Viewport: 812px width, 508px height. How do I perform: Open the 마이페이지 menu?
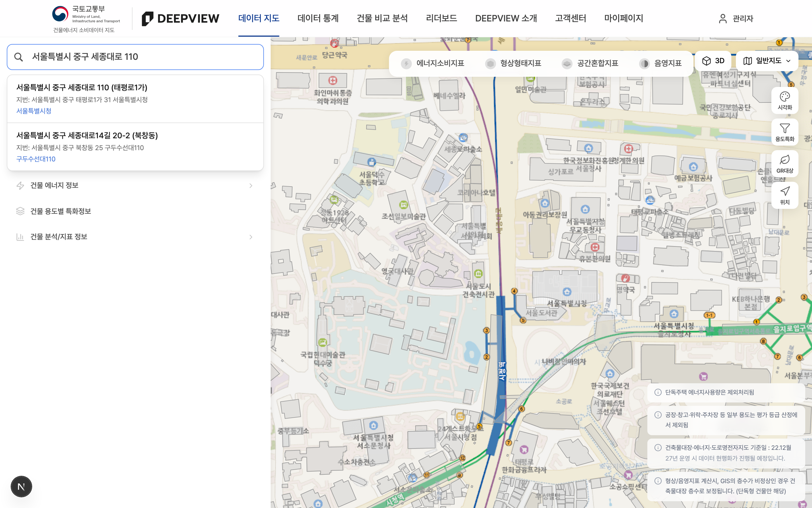point(623,18)
